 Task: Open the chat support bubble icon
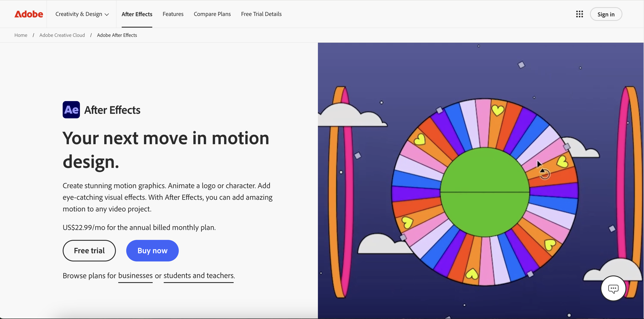pyautogui.click(x=613, y=288)
